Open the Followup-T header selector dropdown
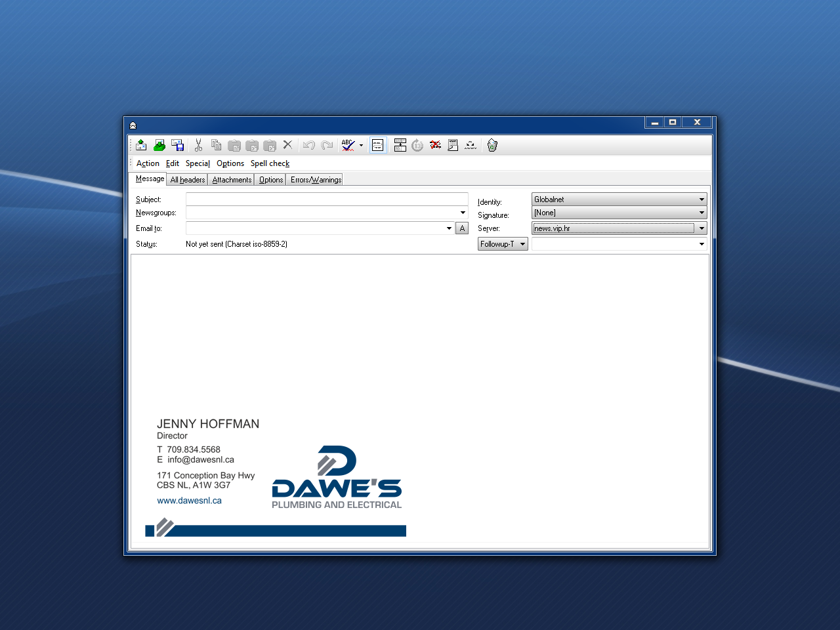 coord(503,244)
